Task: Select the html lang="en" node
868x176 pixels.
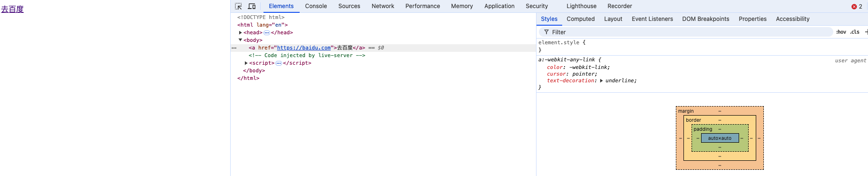Action: click(x=263, y=25)
